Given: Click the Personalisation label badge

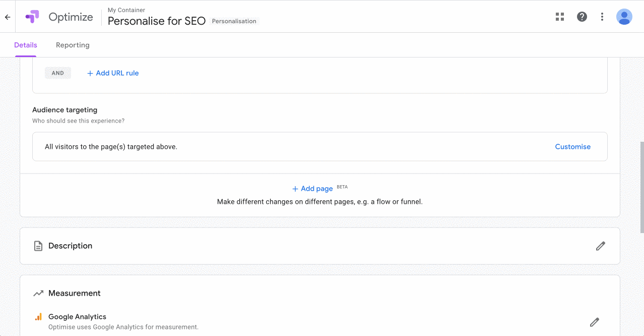Looking at the screenshot, I should point(234,21).
